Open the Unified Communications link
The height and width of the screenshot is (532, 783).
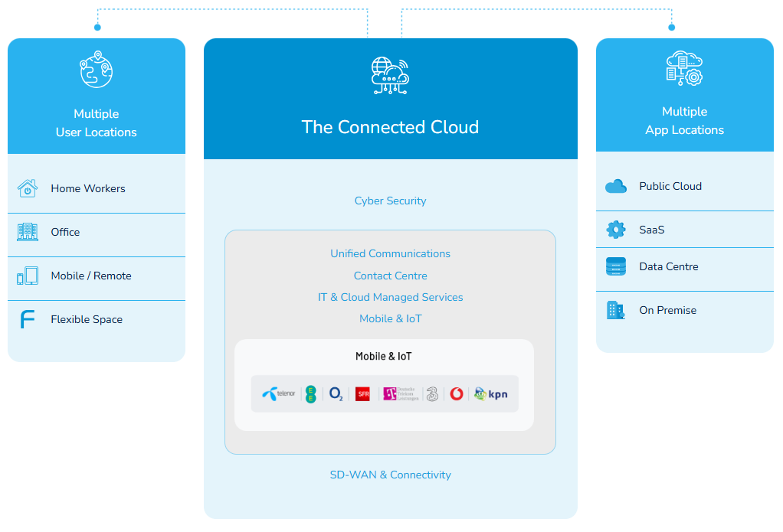coord(390,253)
